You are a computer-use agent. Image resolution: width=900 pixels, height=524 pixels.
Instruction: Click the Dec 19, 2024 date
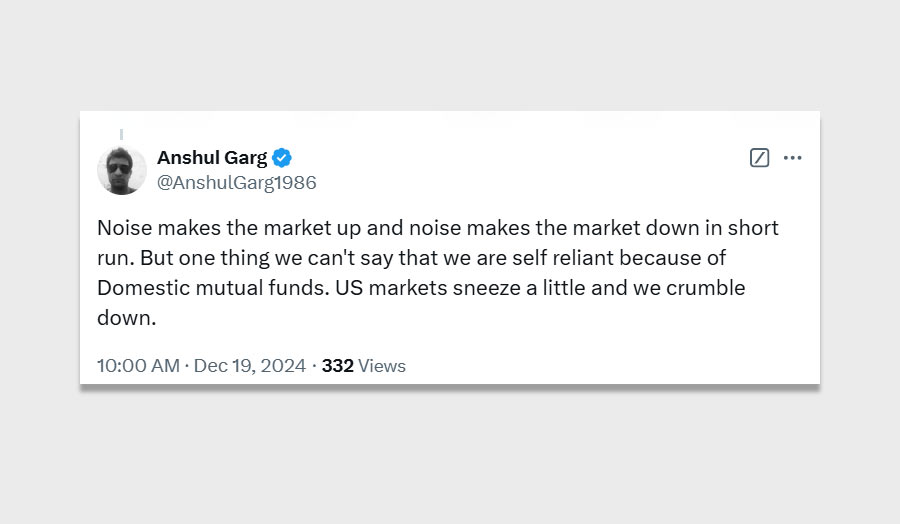coord(250,366)
